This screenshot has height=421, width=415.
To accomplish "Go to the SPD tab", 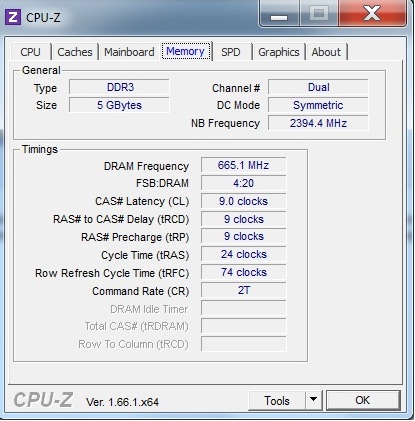I will click(231, 52).
